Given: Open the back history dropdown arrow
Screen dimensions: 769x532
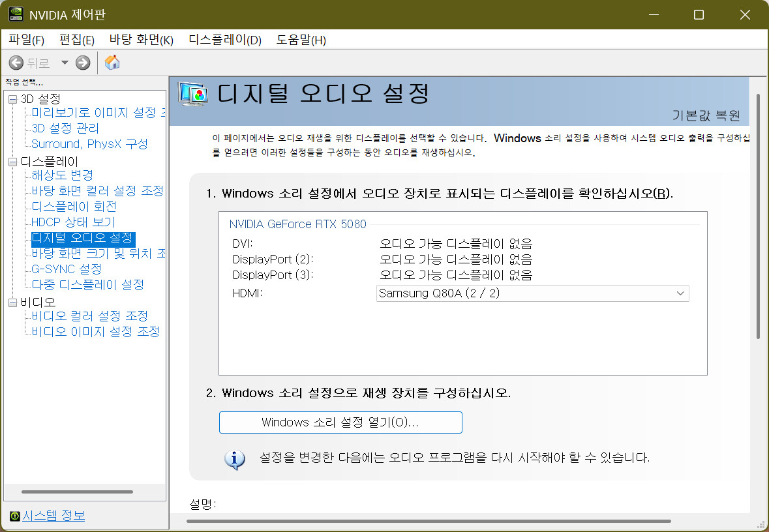Looking at the screenshot, I should [65, 63].
